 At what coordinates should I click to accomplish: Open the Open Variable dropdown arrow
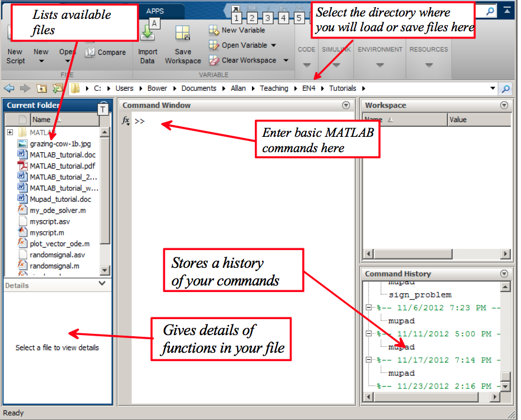(x=274, y=45)
